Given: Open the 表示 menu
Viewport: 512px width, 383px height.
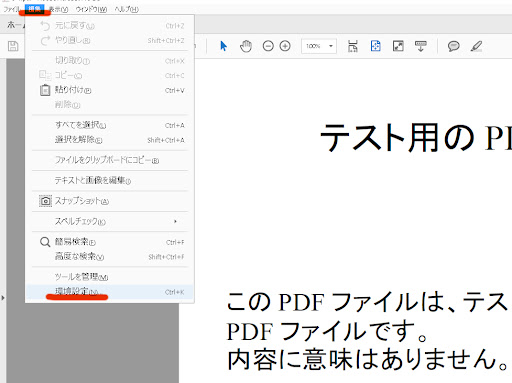Looking at the screenshot, I should click(58, 9).
